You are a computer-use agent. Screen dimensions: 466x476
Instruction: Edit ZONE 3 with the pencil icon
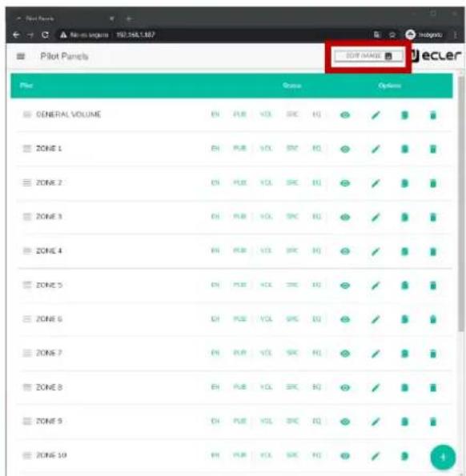(376, 217)
